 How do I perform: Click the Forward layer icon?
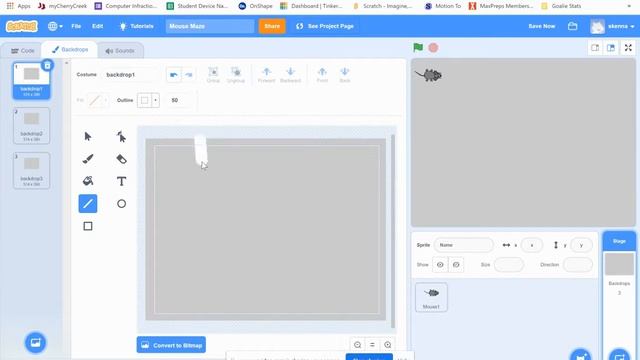266,75
